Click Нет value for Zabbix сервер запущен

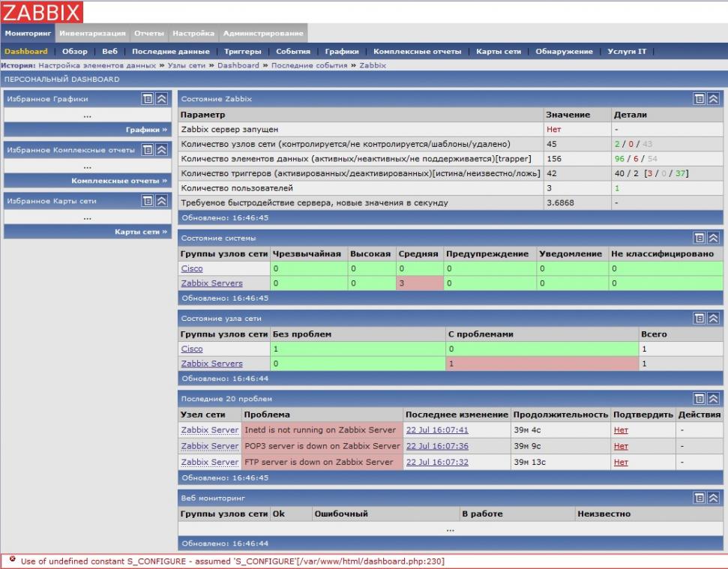coord(553,130)
